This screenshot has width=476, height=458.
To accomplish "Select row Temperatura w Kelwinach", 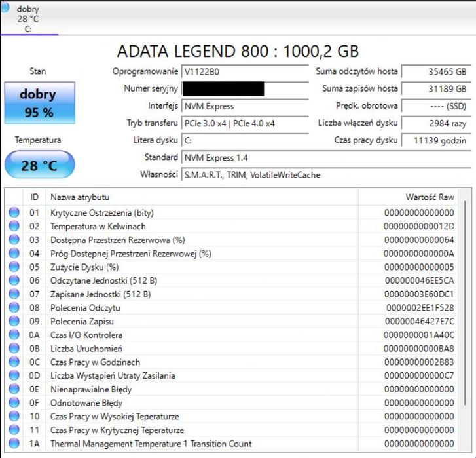I will (x=231, y=226).
